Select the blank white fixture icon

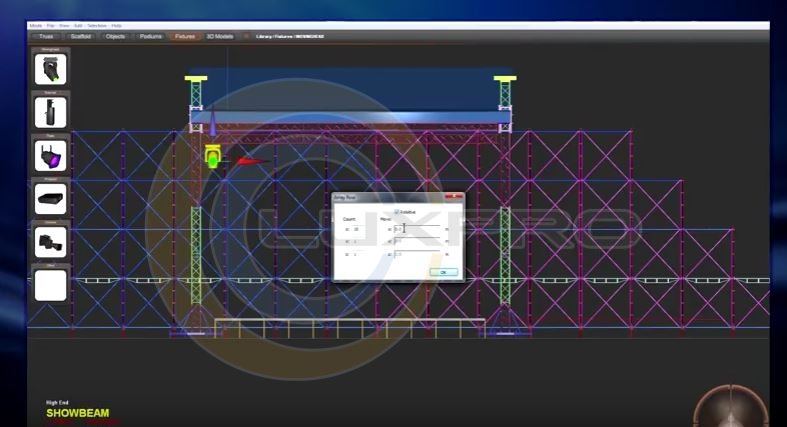[x=50, y=285]
